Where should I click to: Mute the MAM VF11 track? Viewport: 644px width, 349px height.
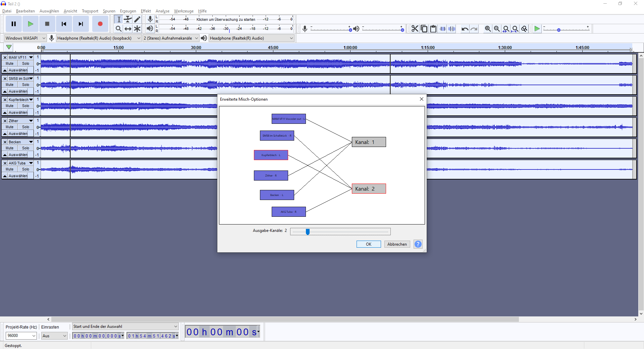pos(10,63)
